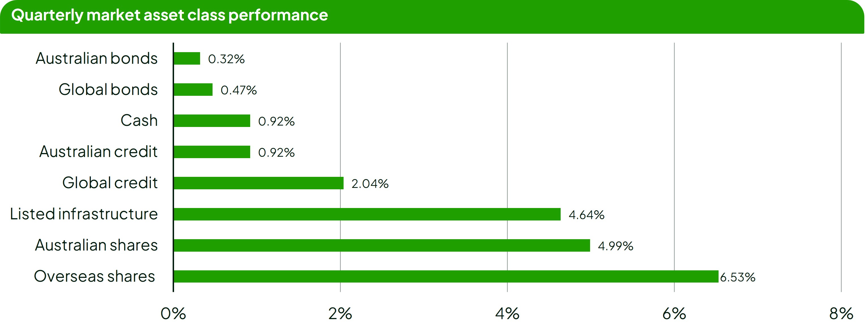This screenshot has width=868, height=331.
Task: Select the 6.53% value label
Action: pyautogui.click(x=738, y=277)
